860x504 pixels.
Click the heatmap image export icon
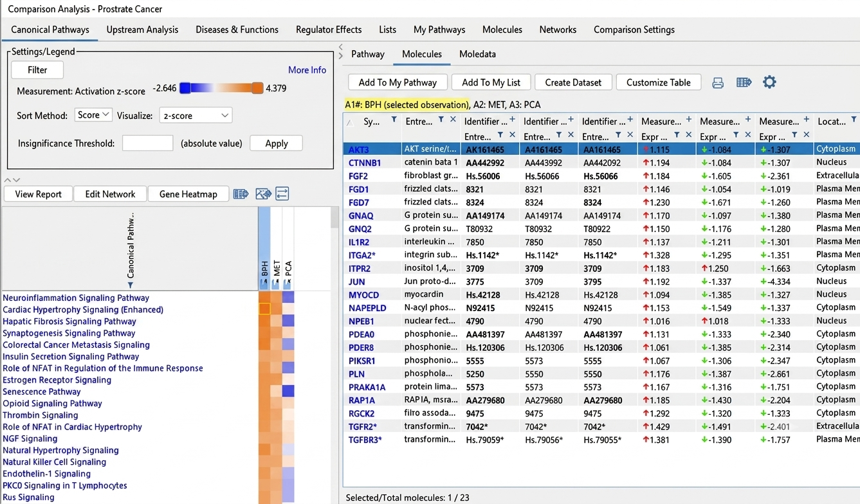[x=263, y=194]
